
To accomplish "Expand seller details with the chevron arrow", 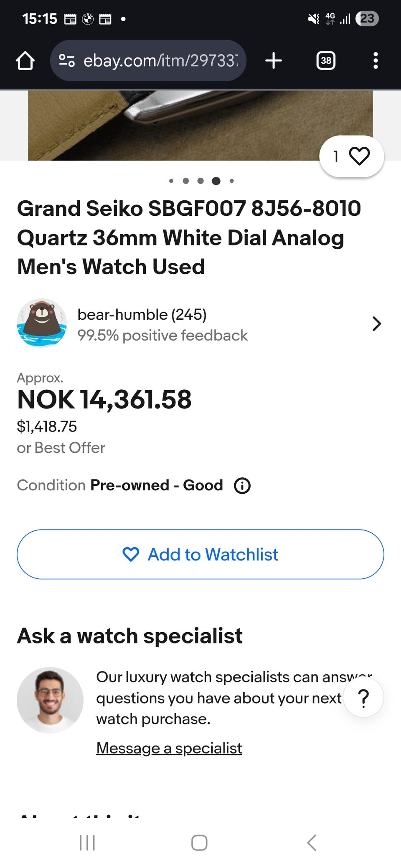I will (376, 323).
